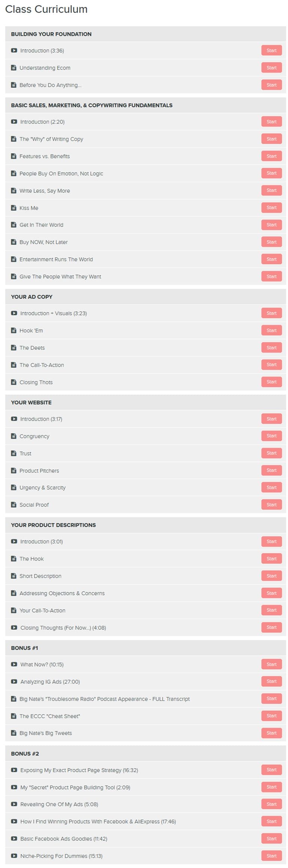Click video icon beside Niche-Picking For Dummies
Viewport: 288px width, 868px height.
[14, 856]
